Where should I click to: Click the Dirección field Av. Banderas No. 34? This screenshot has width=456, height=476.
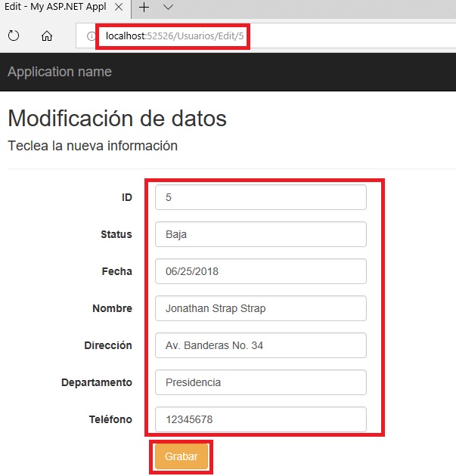pos(261,345)
